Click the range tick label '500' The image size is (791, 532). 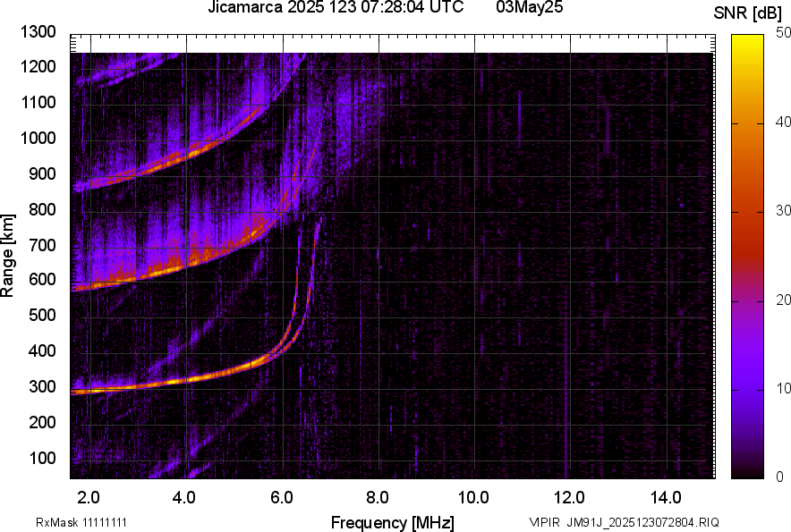click(42, 315)
